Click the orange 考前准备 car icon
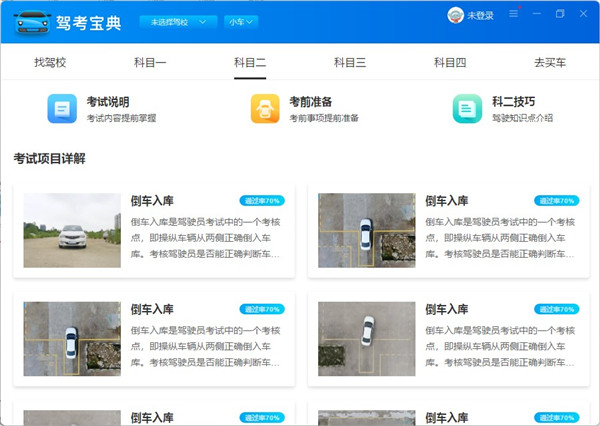The height and width of the screenshot is (426, 600). coord(265,109)
